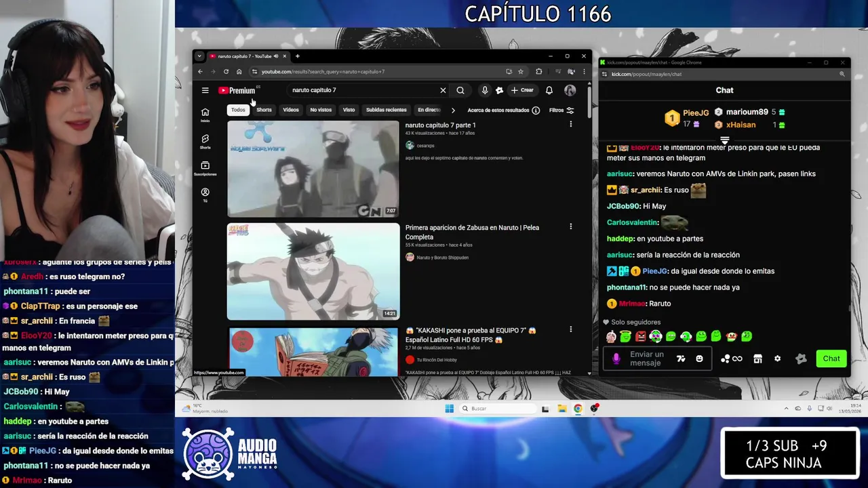
Task: Click the voice microphone icon in Kick chat
Action: click(x=616, y=359)
